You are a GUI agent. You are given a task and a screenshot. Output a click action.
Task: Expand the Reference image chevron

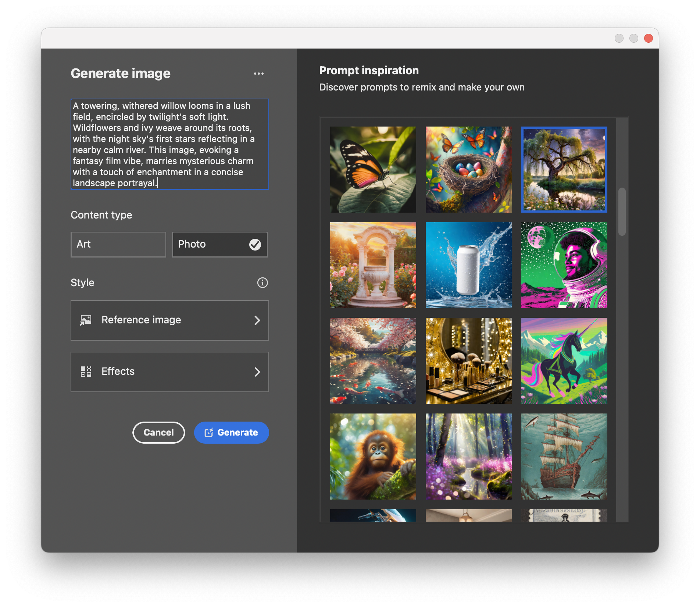pos(257,320)
